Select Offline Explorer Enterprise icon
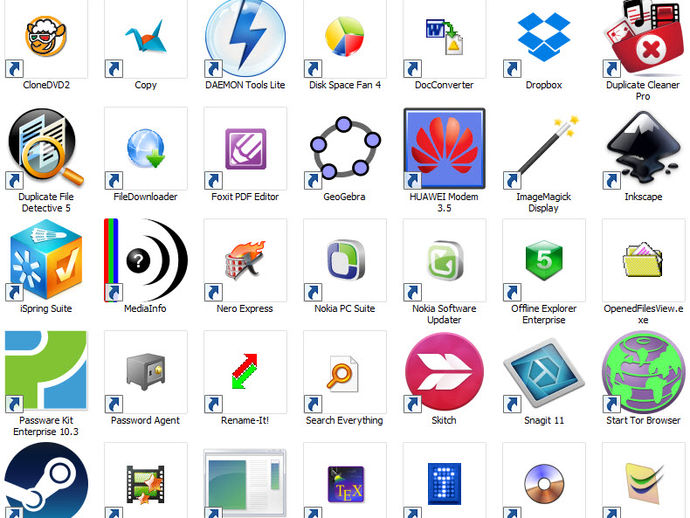Viewport: 690px width, 518px height. click(x=544, y=260)
